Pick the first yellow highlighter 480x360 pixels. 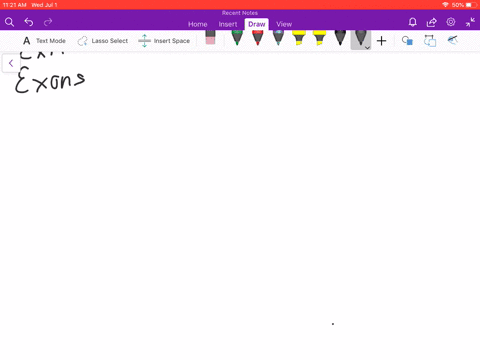click(299, 38)
